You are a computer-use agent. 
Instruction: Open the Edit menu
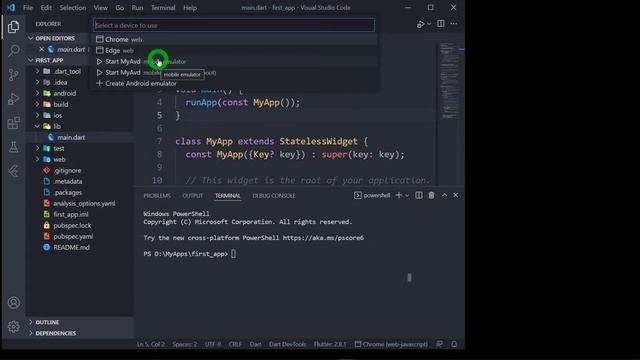46,8
